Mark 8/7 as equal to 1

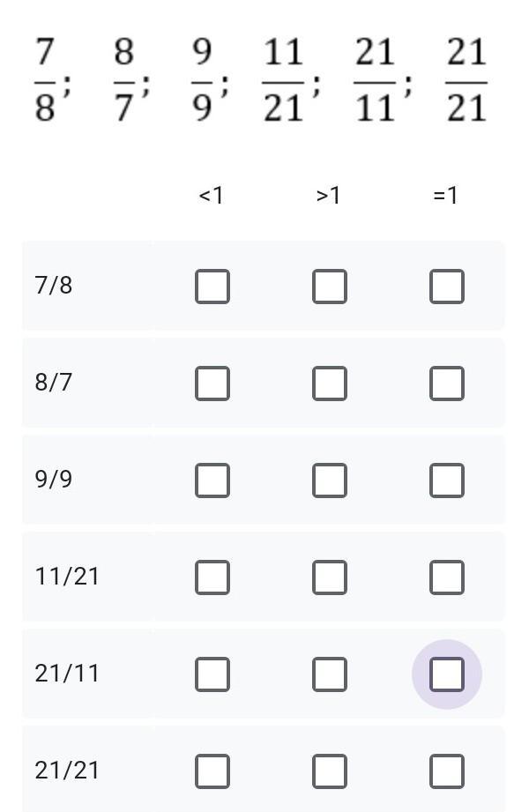(446, 384)
